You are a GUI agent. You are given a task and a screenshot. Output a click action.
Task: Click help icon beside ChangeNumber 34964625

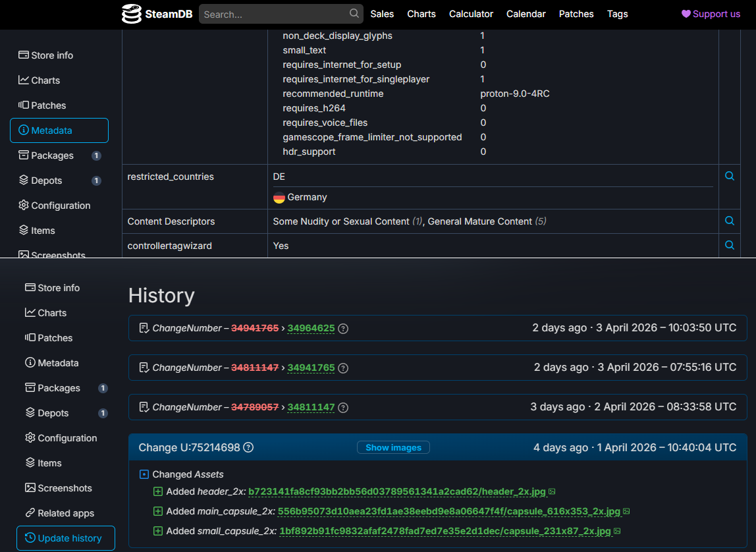(x=343, y=329)
